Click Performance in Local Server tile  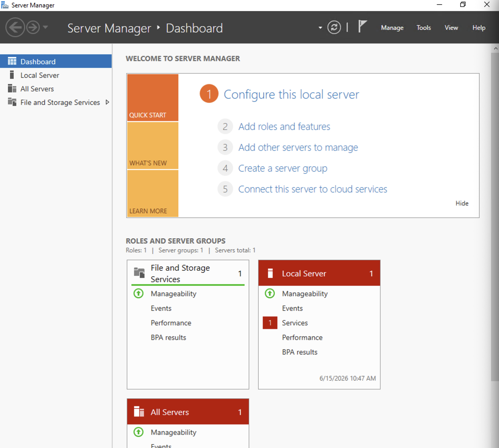302,337
